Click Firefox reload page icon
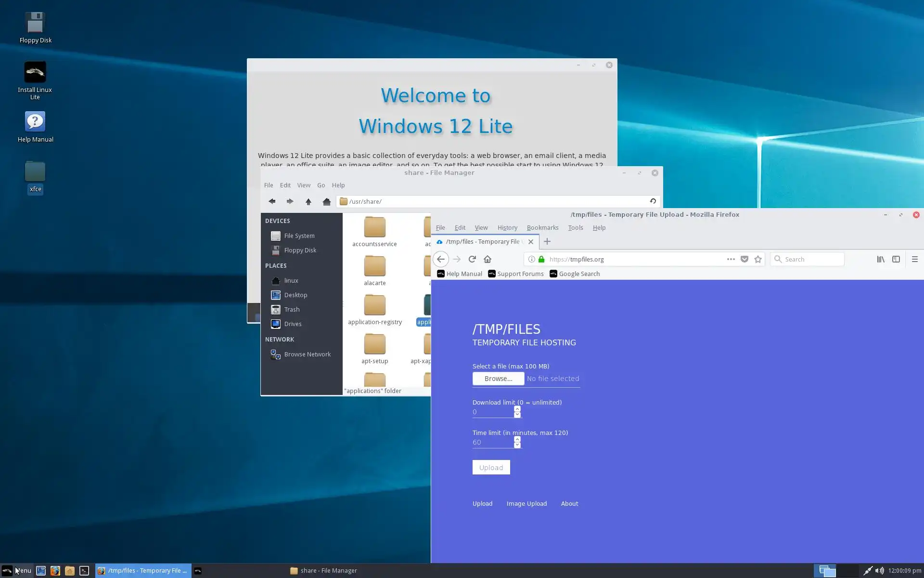 (472, 259)
